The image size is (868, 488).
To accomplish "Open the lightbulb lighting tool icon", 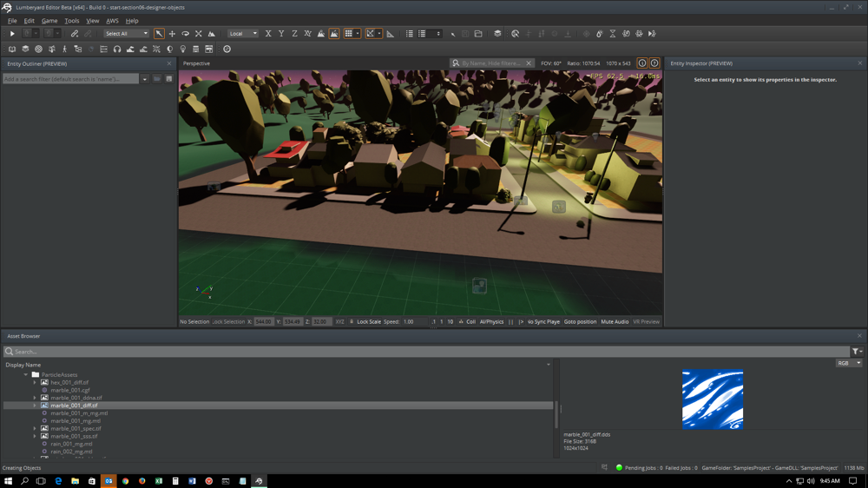I will (183, 49).
